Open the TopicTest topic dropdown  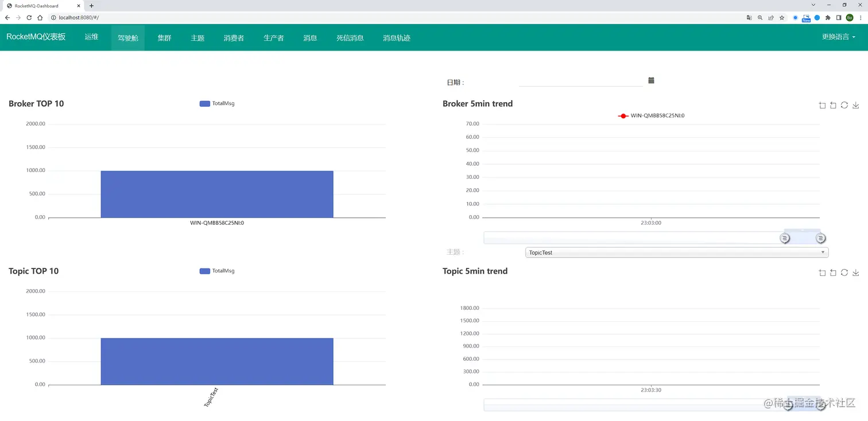coord(677,252)
